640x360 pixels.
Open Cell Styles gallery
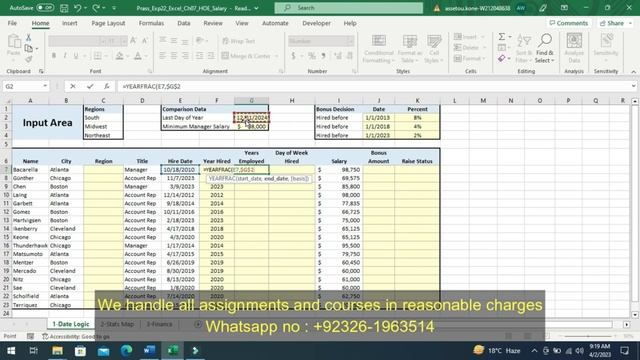[x=434, y=49]
